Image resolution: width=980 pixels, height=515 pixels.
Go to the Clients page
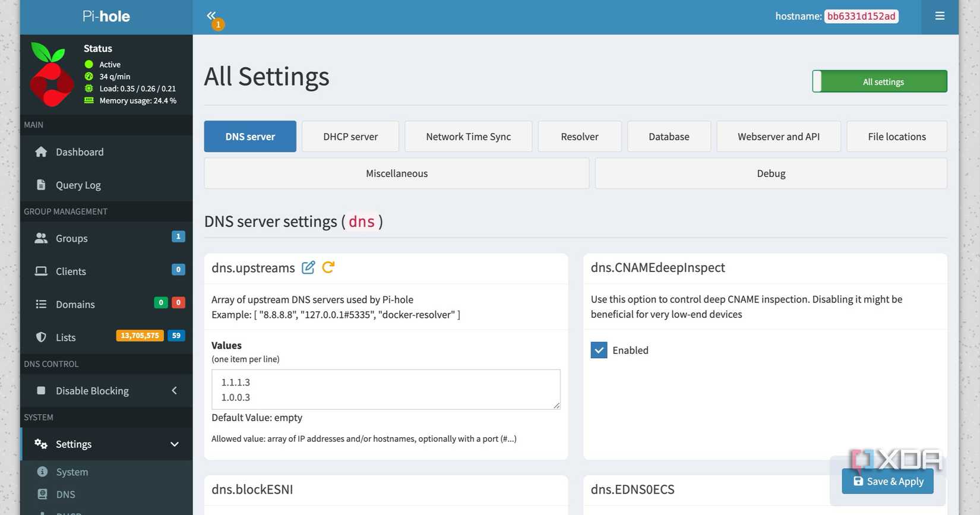point(71,271)
